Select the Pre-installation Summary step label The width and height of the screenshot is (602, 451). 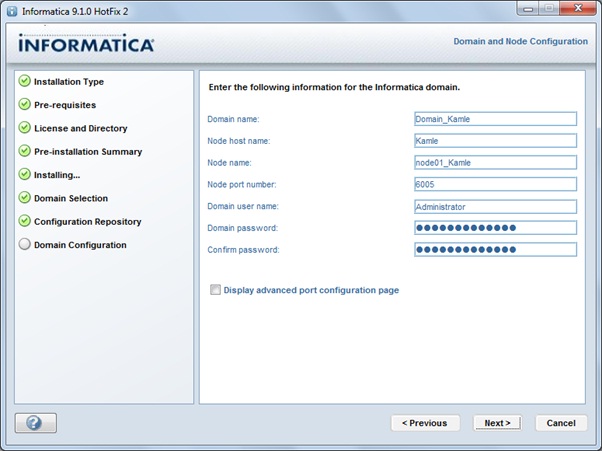88,152
